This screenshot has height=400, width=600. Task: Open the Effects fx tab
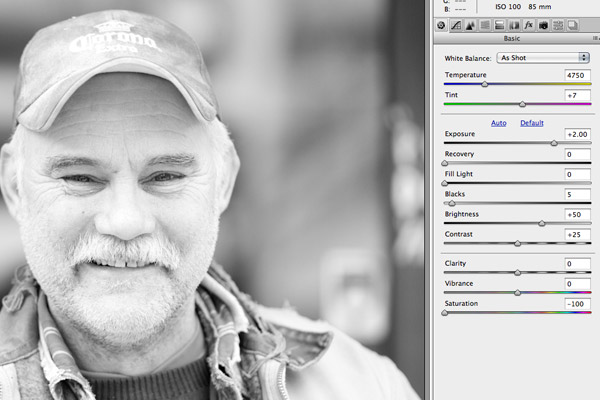coord(528,25)
